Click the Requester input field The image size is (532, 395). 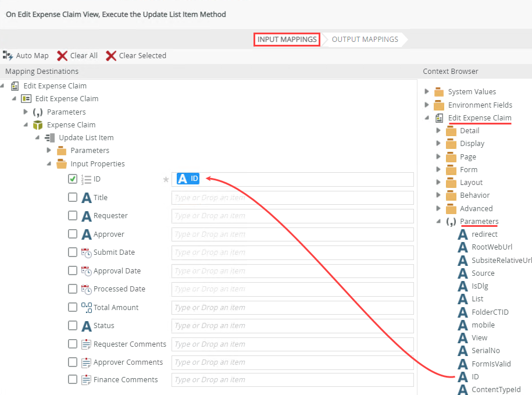point(292,216)
